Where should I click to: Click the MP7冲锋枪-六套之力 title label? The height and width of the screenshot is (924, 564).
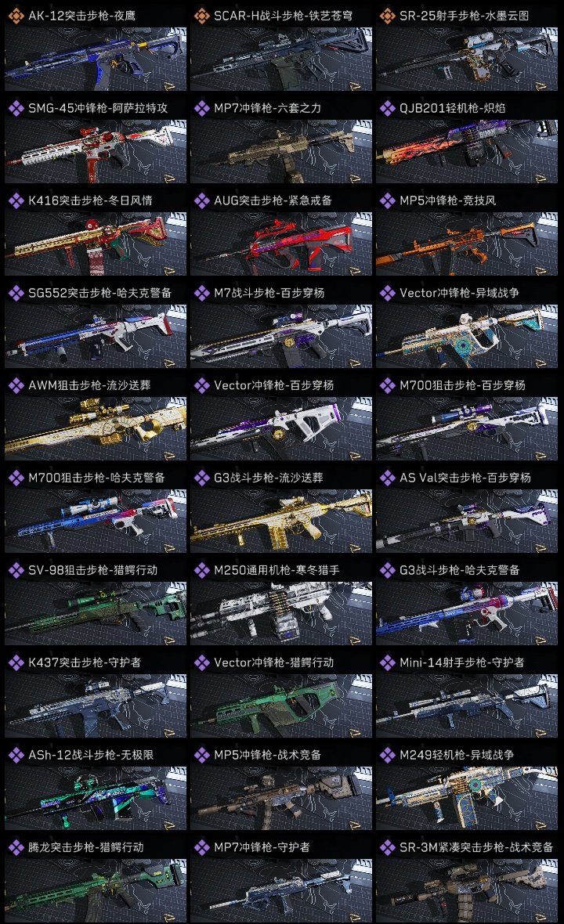pyautogui.click(x=268, y=108)
